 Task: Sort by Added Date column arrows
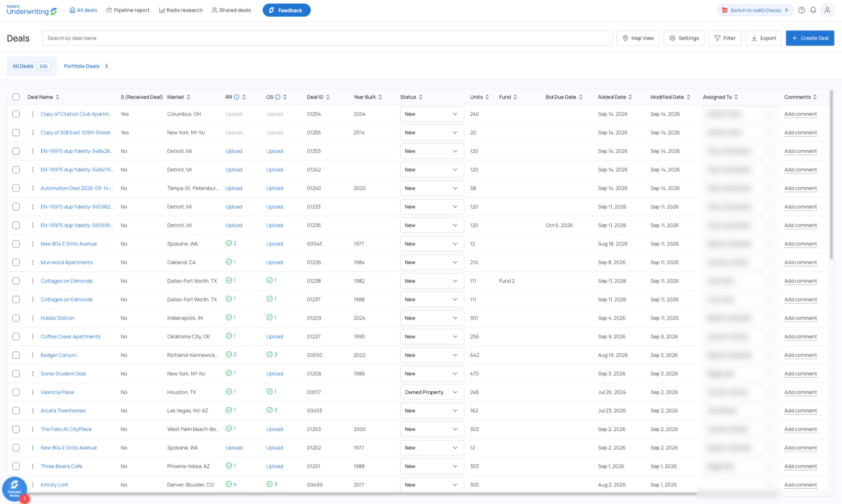630,97
